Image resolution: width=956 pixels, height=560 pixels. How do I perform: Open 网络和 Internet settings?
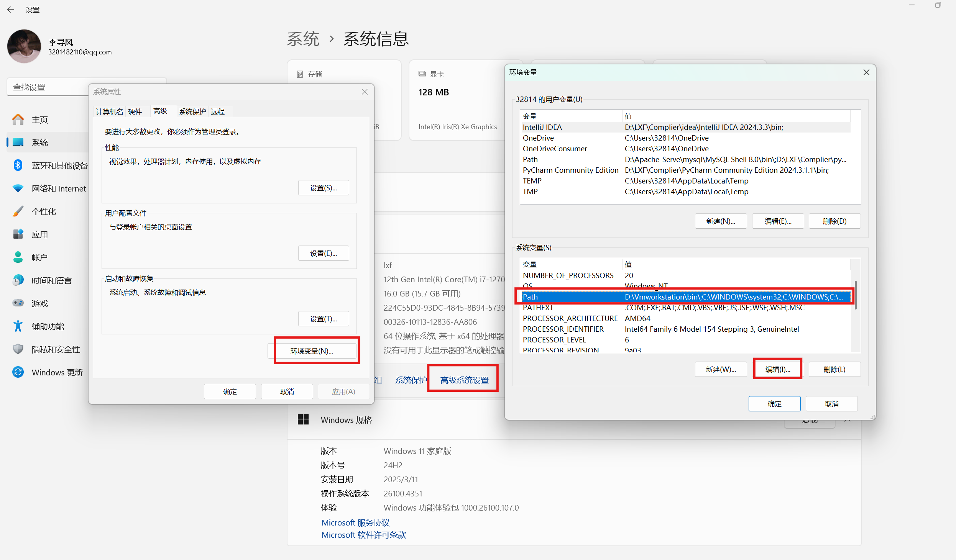[x=58, y=188]
